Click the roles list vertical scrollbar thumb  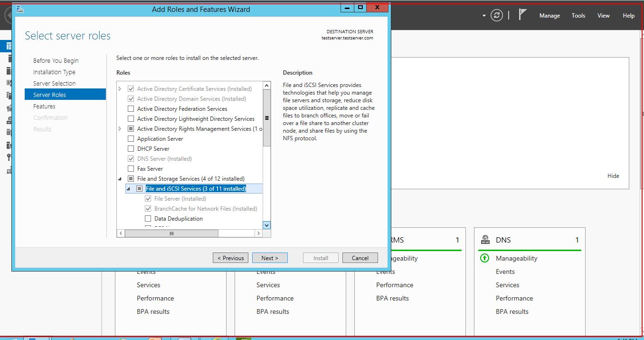tap(266, 118)
